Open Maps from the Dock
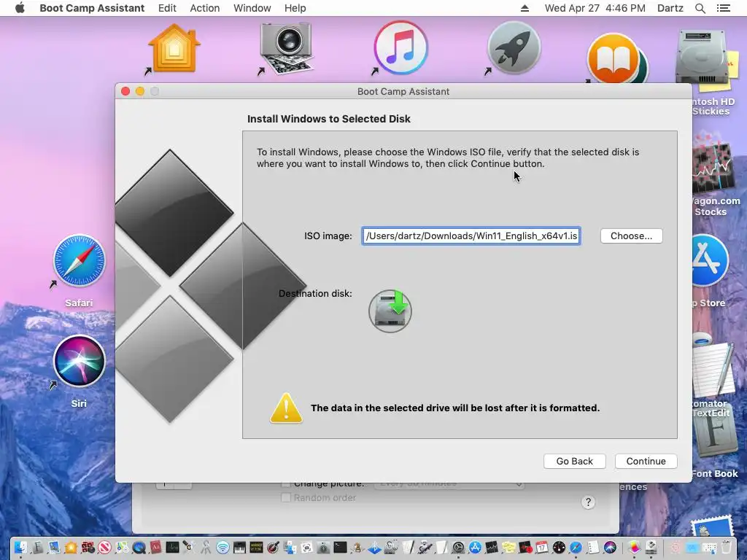This screenshot has height=560, width=747. coord(122,547)
